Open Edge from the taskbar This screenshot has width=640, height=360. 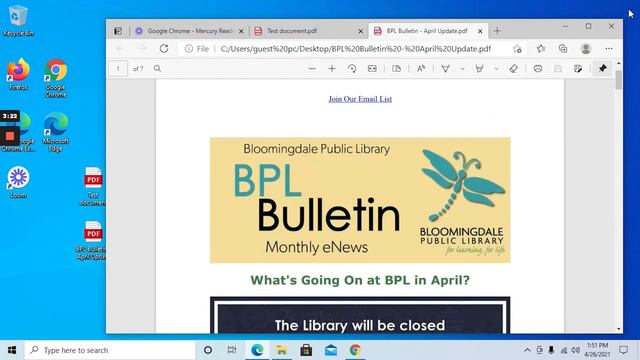pos(257,350)
